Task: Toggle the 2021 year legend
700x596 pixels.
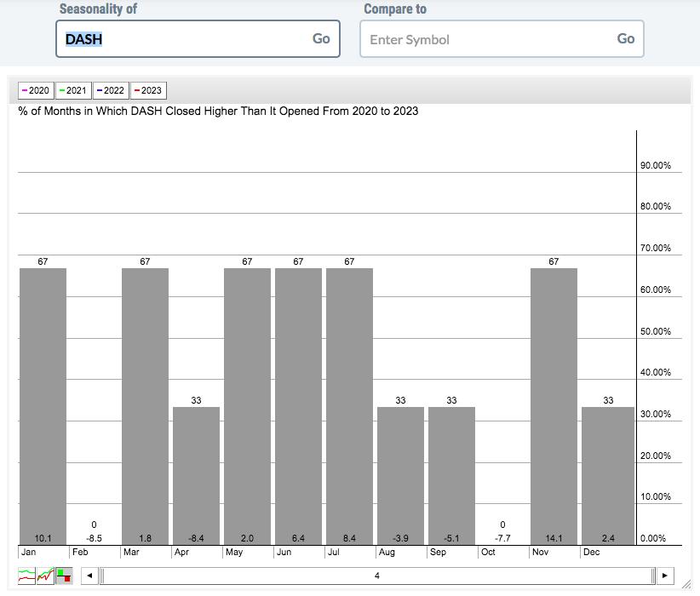Action: [73, 90]
